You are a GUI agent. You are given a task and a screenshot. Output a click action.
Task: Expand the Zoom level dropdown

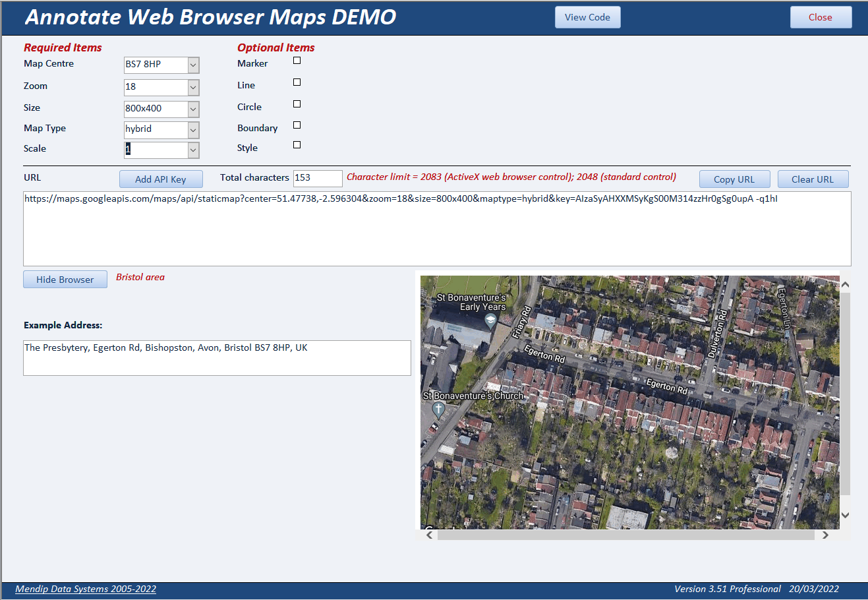[x=193, y=87]
